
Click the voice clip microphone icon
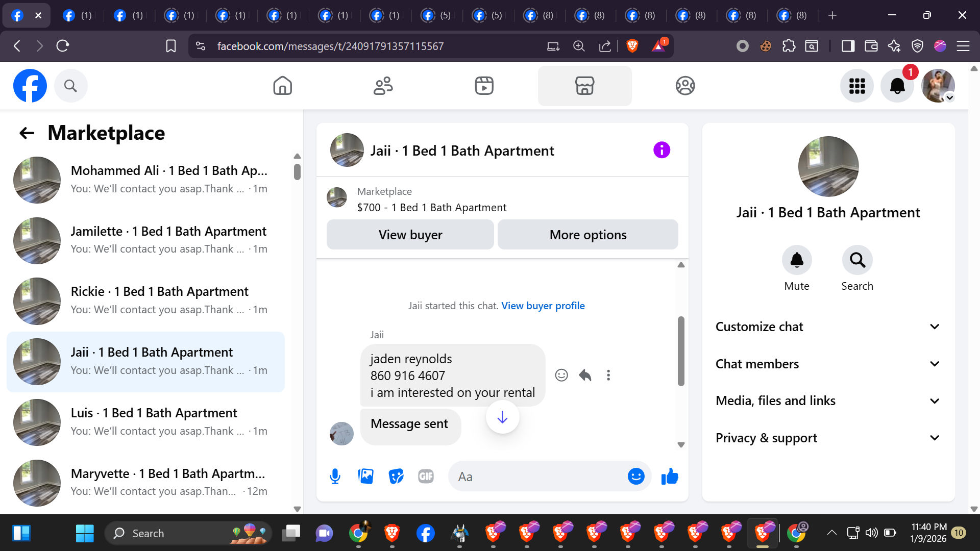[335, 477]
